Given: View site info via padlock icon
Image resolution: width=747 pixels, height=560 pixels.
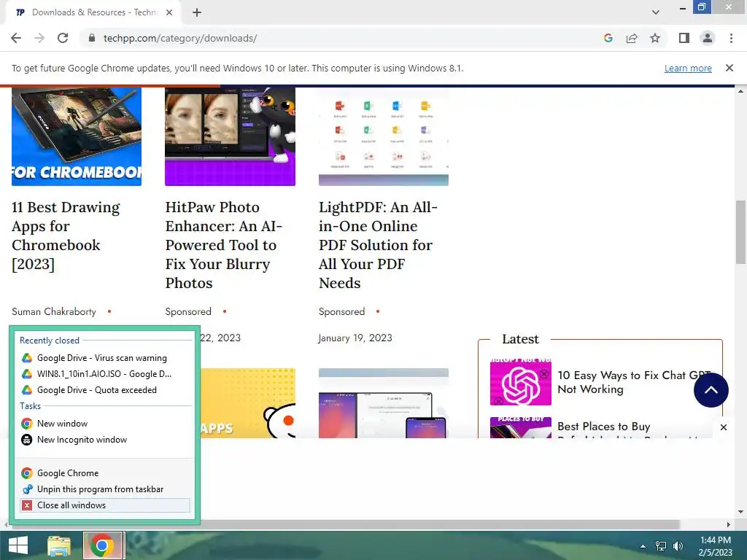Looking at the screenshot, I should coord(92,38).
